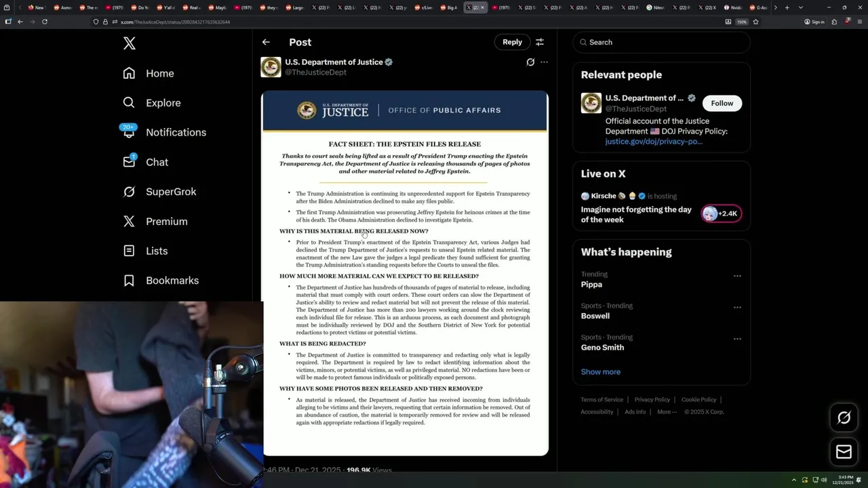The width and height of the screenshot is (868, 488).
Task: Open Ads info footer link
Action: coord(635,412)
